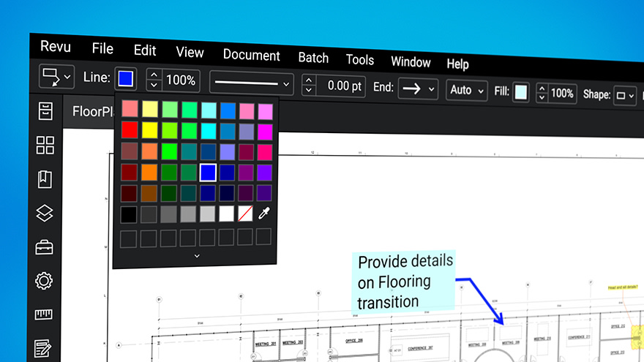Open the File Access panel icon

[45, 111]
